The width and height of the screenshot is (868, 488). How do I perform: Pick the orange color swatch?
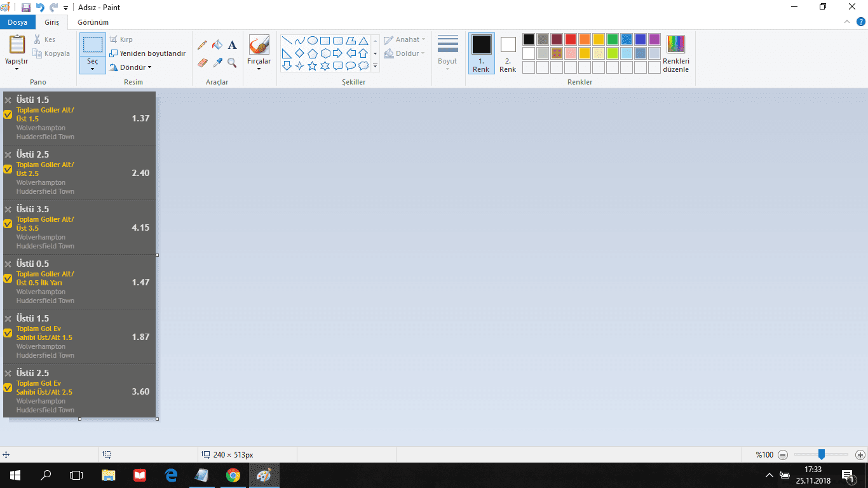585,39
